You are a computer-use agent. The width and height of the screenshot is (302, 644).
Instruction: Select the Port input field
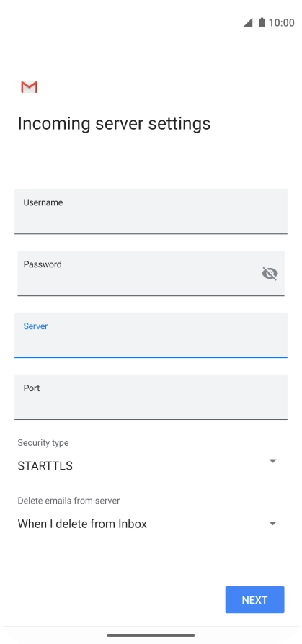pos(151,397)
